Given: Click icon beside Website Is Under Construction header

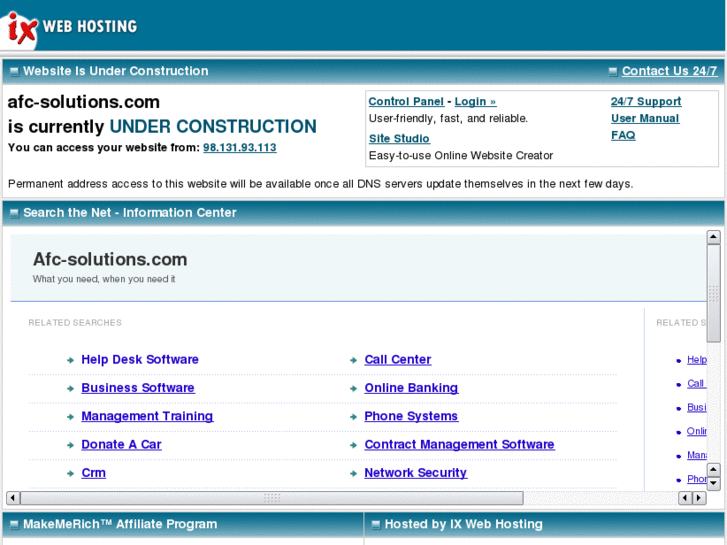Looking at the screenshot, I should [14, 71].
